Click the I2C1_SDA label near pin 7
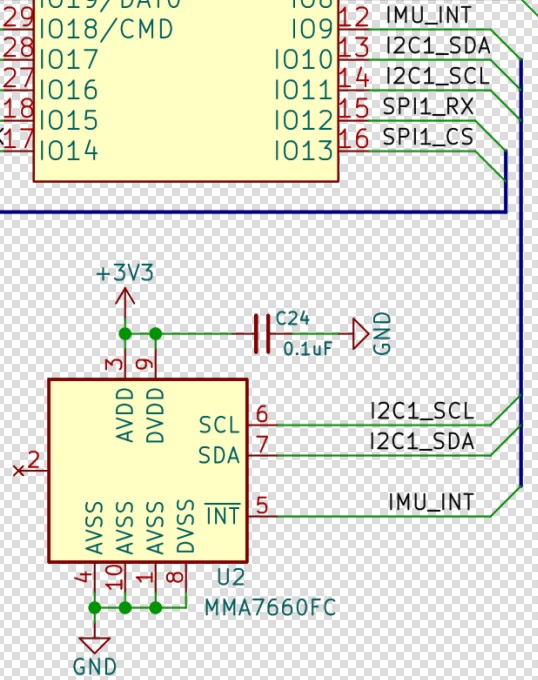Image resolution: width=538 pixels, height=680 pixels. [x=422, y=442]
